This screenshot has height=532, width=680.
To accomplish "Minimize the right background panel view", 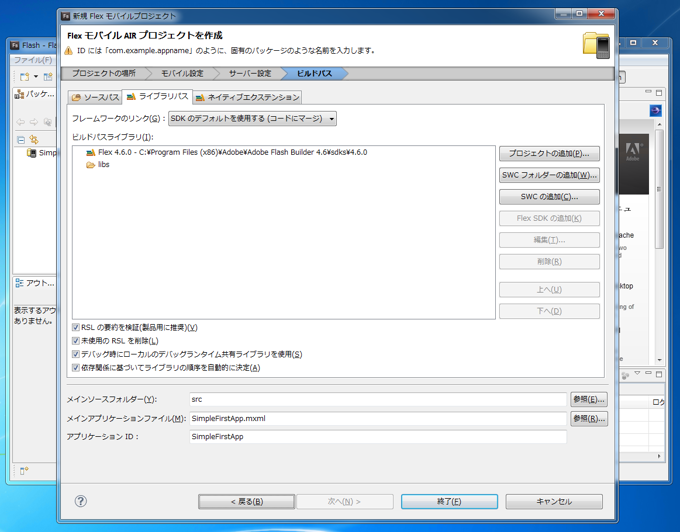I will (648, 92).
